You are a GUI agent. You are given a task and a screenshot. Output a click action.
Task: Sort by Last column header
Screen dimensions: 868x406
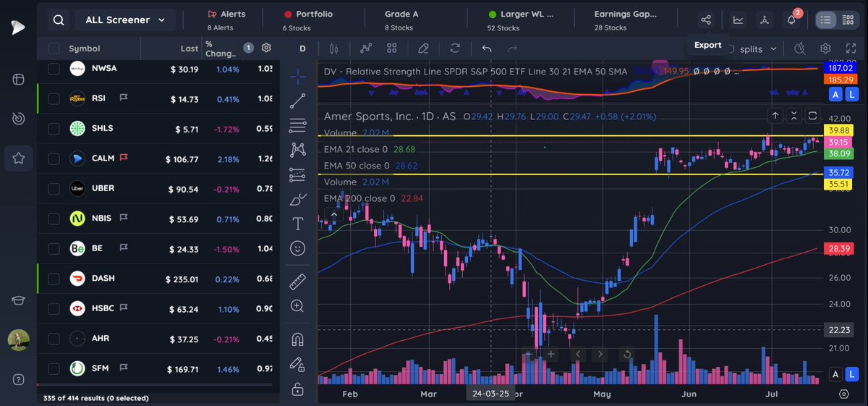click(189, 48)
